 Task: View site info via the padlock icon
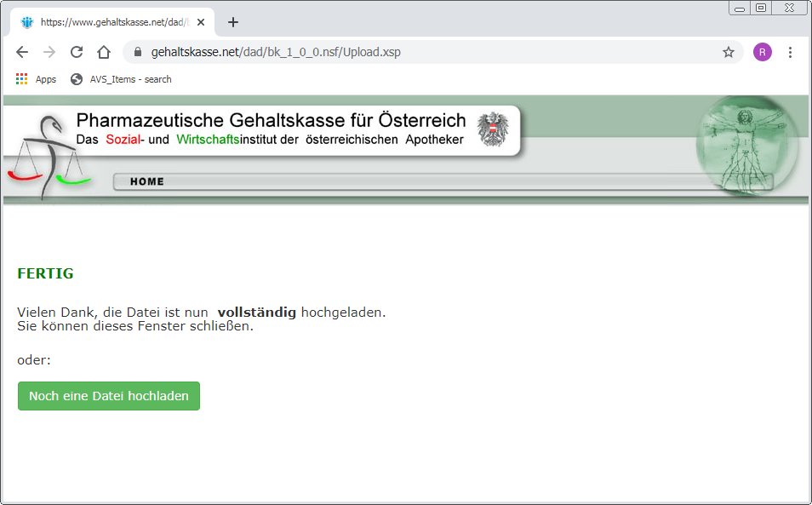pos(137,52)
